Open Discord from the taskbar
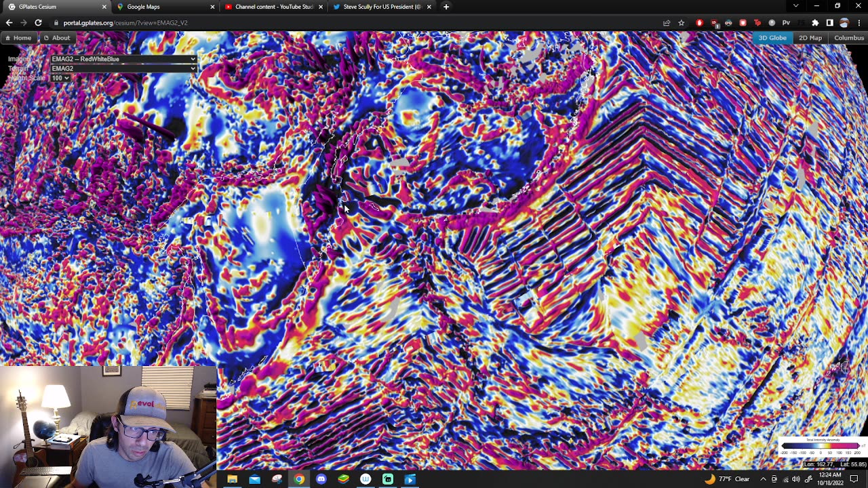Image resolution: width=868 pixels, height=488 pixels. [x=321, y=479]
